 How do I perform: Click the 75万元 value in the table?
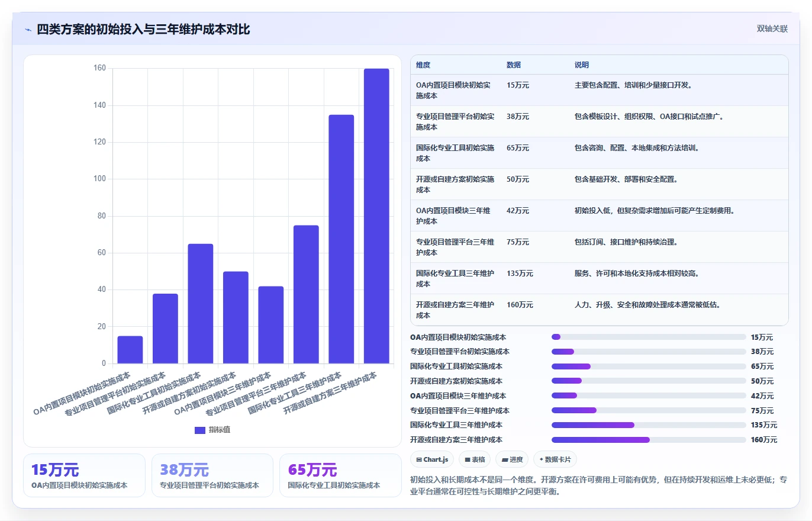(x=518, y=242)
